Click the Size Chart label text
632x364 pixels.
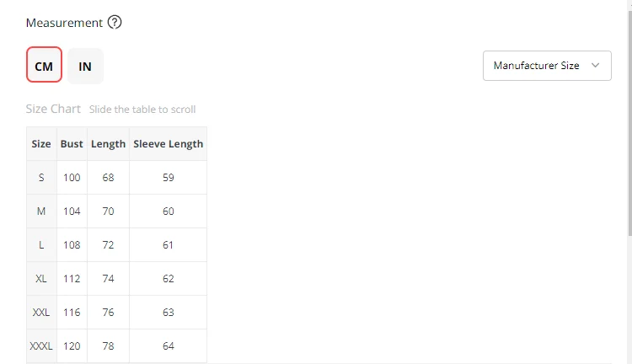[53, 109]
